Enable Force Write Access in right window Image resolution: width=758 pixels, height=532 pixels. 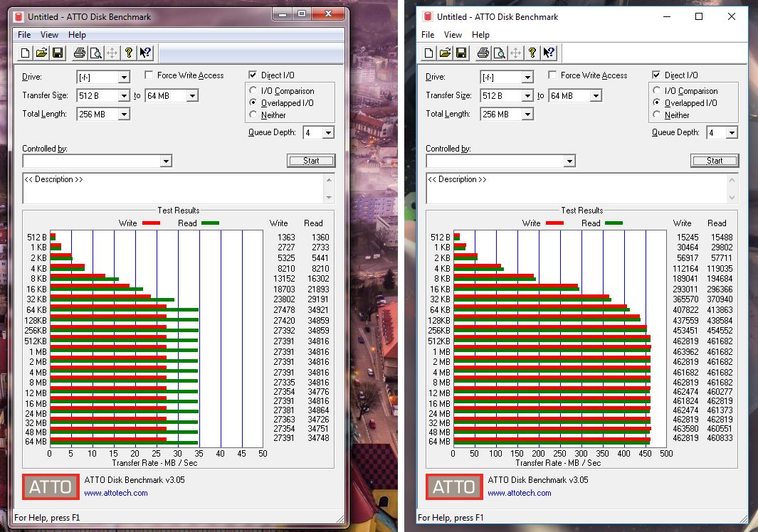[552, 75]
